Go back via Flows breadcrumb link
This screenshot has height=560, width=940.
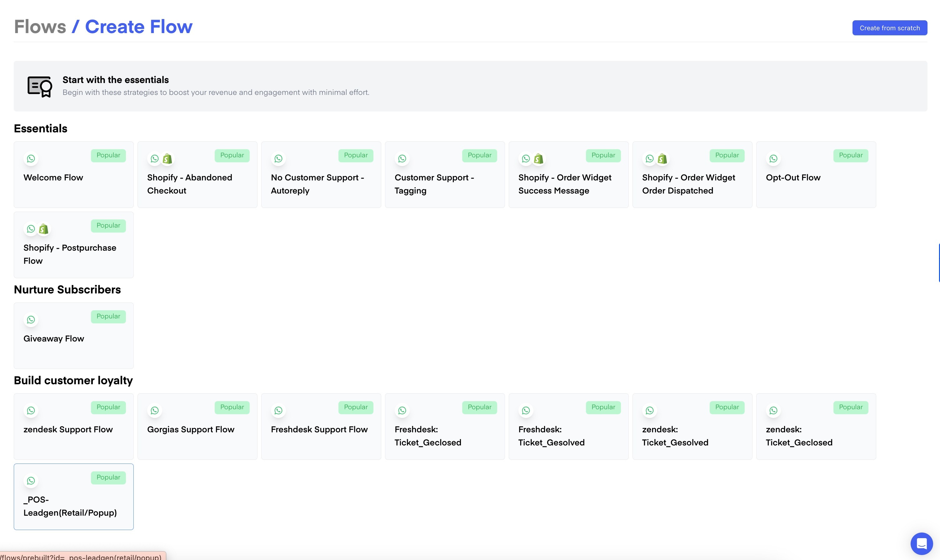pyautogui.click(x=40, y=27)
